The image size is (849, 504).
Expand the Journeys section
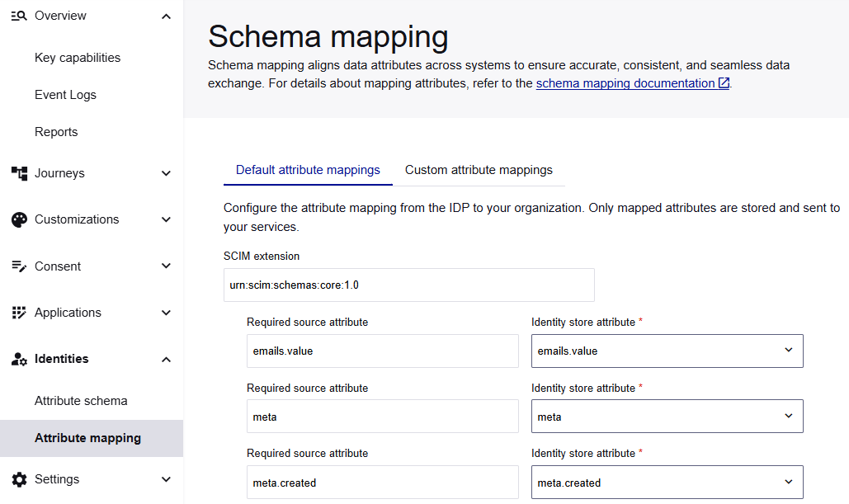point(166,172)
